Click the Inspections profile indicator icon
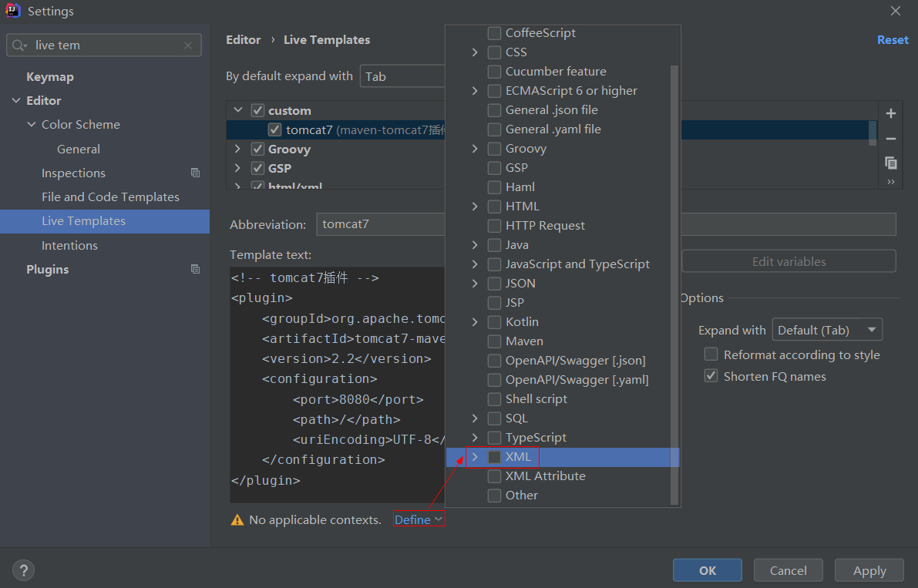Screen dimensions: 918x588 click(x=196, y=173)
